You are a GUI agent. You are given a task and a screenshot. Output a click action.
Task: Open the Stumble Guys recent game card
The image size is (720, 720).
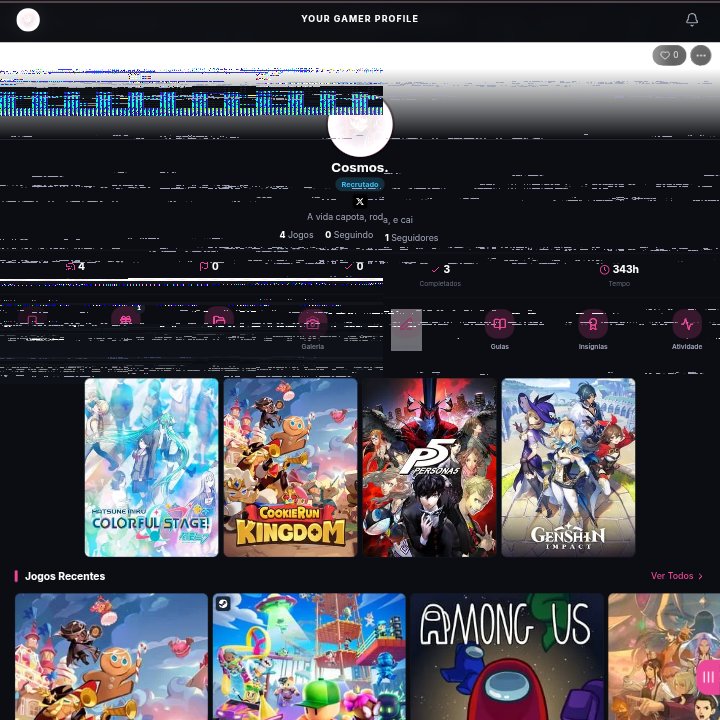(x=309, y=657)
